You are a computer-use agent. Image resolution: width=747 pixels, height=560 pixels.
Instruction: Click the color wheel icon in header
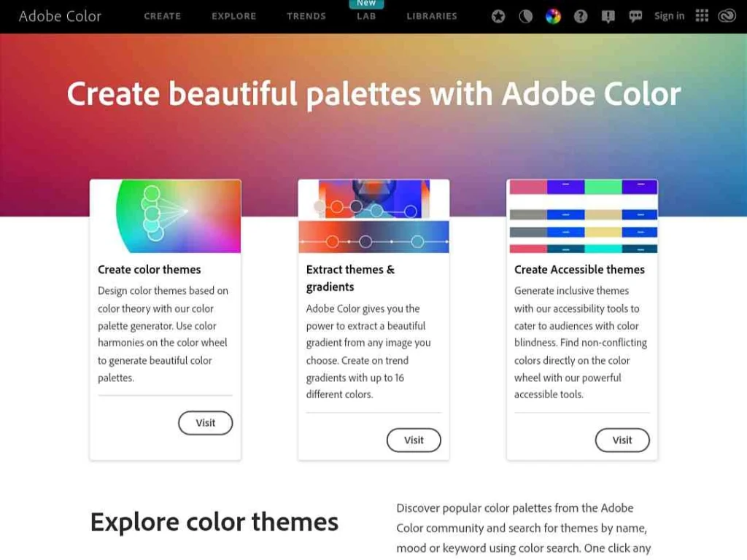pyautogui.click(x=553, y=17)
